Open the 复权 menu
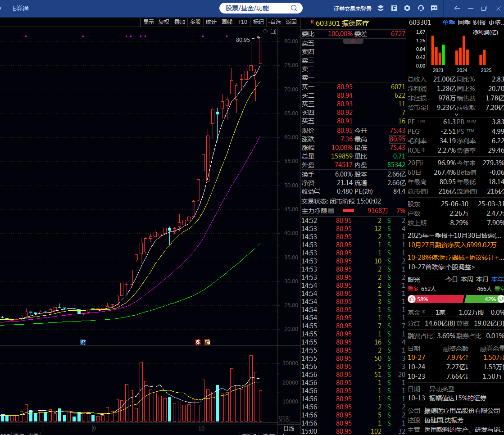504x435 pixels. [x=164, y=22]
